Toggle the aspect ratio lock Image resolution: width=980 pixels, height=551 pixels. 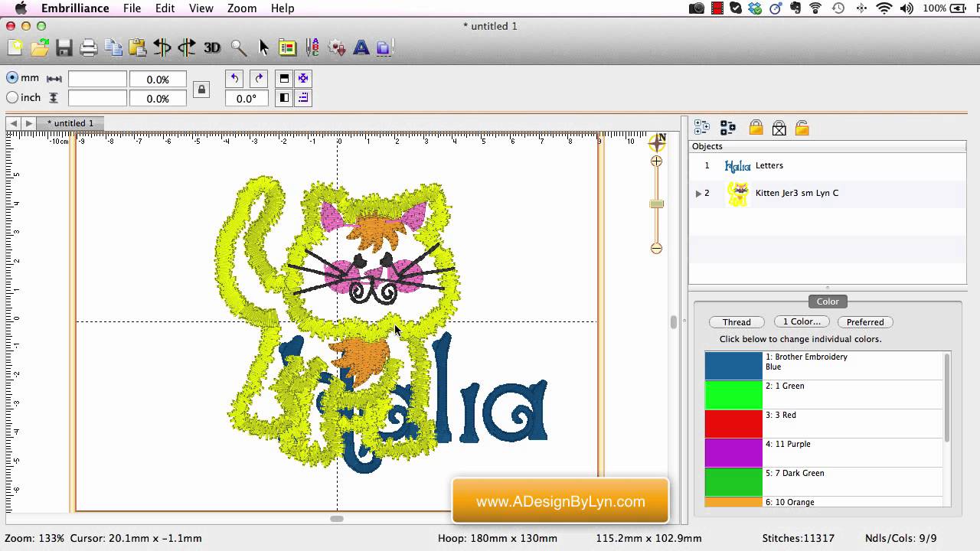201,89
